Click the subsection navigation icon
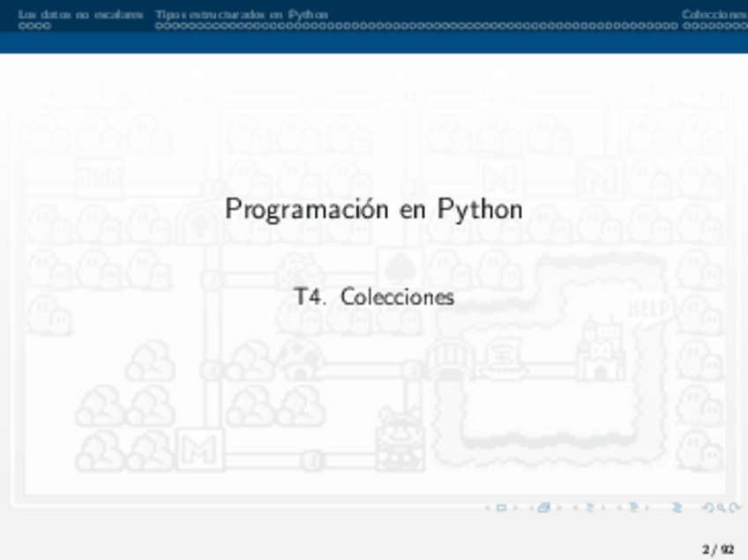748x560 pixels. (588, 507)
